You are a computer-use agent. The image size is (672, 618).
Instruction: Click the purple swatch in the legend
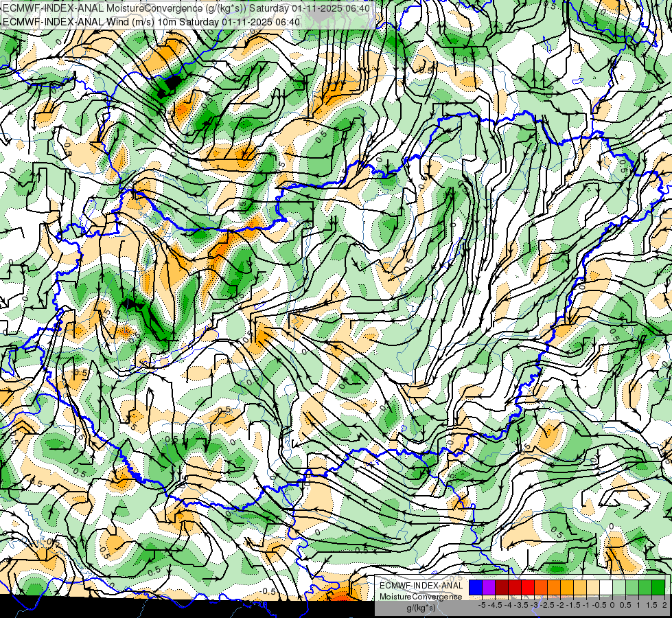click(489, 588)
